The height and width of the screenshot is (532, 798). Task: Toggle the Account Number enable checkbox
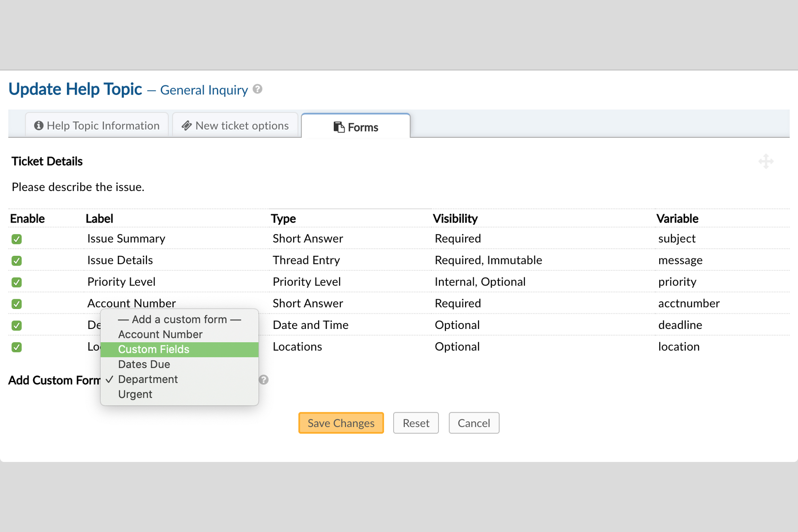(17, 304)
